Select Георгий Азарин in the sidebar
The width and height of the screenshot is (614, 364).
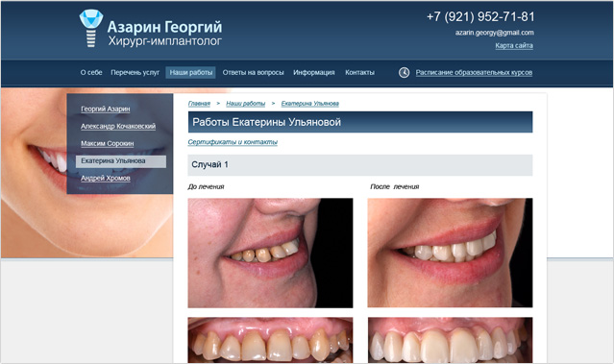[106, 109]
